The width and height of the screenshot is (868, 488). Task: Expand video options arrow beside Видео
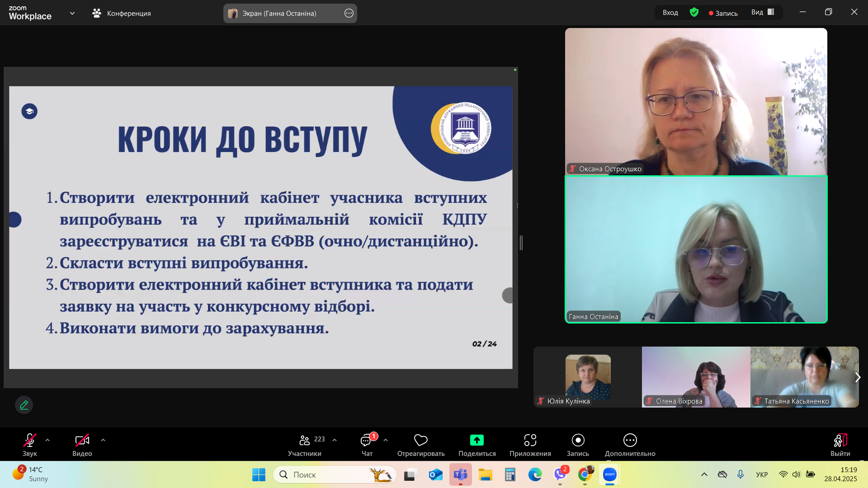(x=103, y=440)
